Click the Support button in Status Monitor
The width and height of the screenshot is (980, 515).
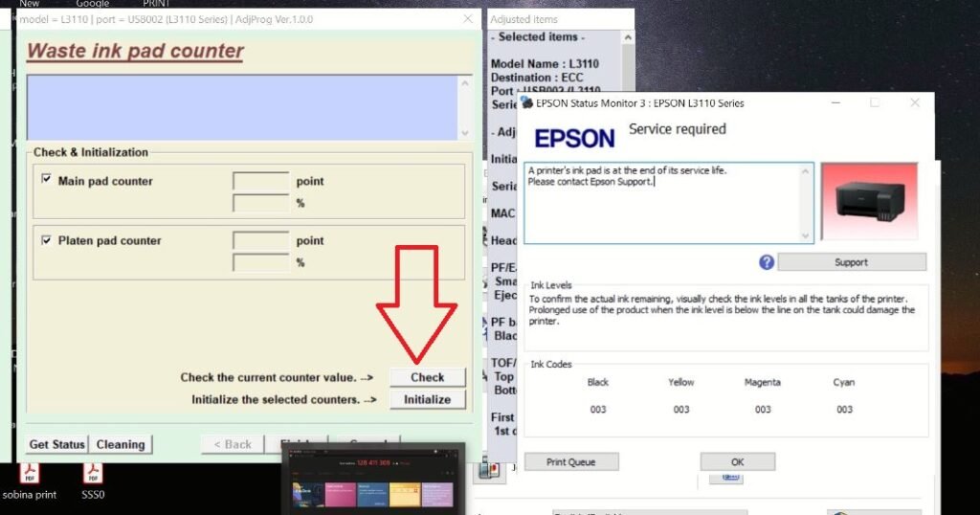[851, 262]
